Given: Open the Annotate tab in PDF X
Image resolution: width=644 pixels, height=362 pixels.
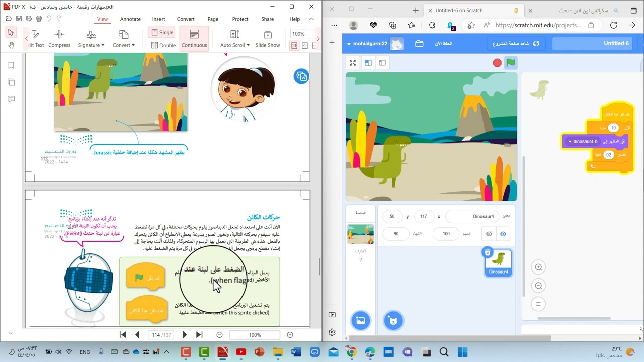Looking at the screenshot, I should [x=130, y=19].
